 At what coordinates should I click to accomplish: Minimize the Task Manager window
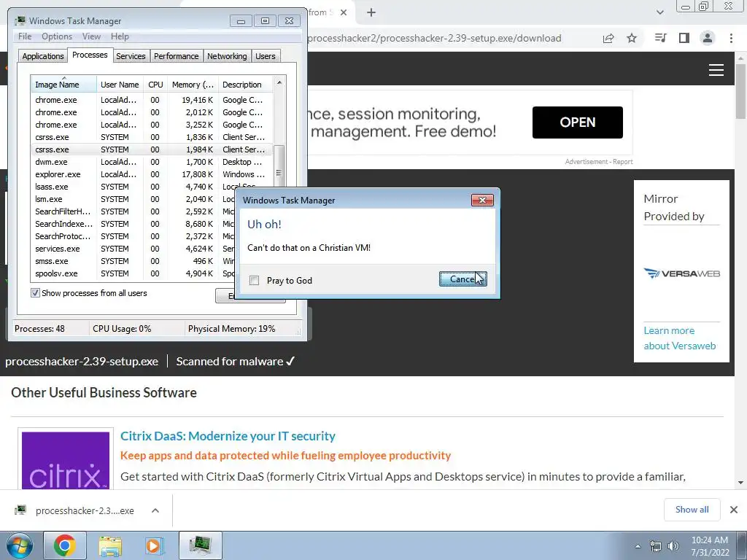click(241, 21)
